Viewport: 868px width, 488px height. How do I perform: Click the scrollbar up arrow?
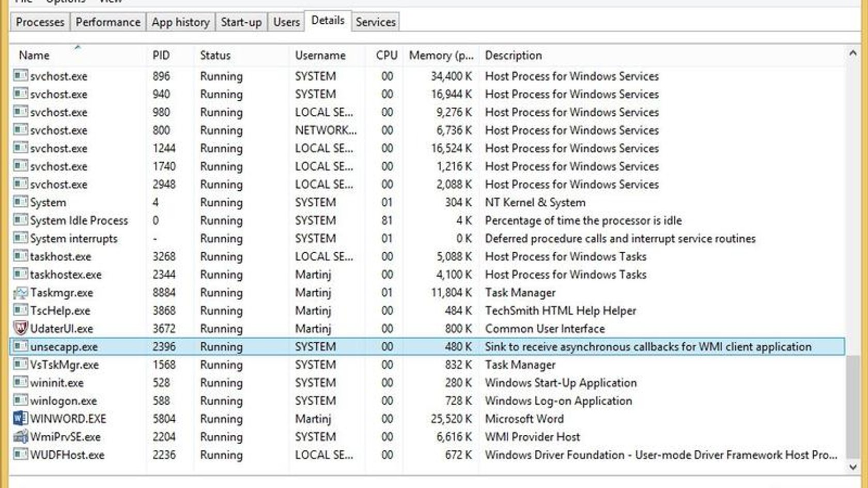[853, 53]
